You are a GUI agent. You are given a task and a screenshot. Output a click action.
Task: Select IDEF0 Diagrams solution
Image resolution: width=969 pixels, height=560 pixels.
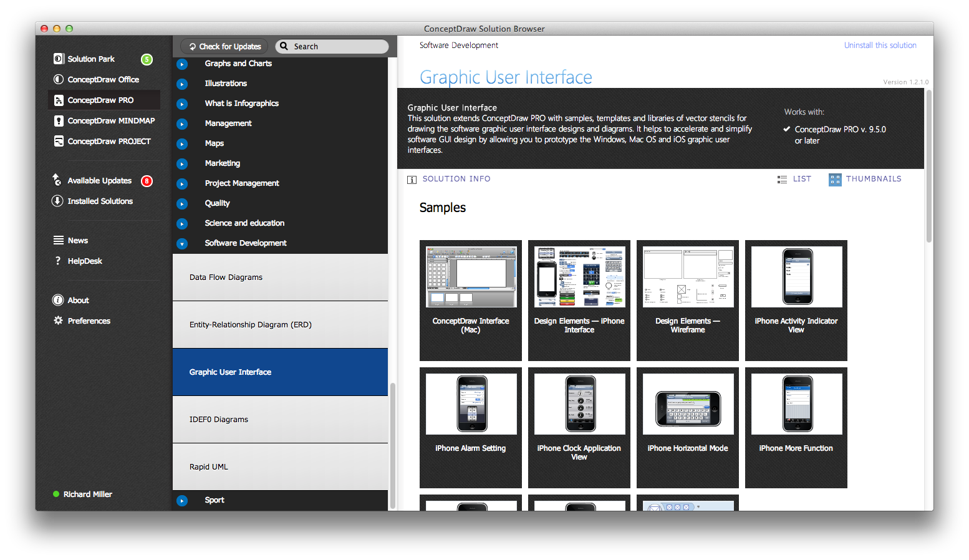(280, 420)
